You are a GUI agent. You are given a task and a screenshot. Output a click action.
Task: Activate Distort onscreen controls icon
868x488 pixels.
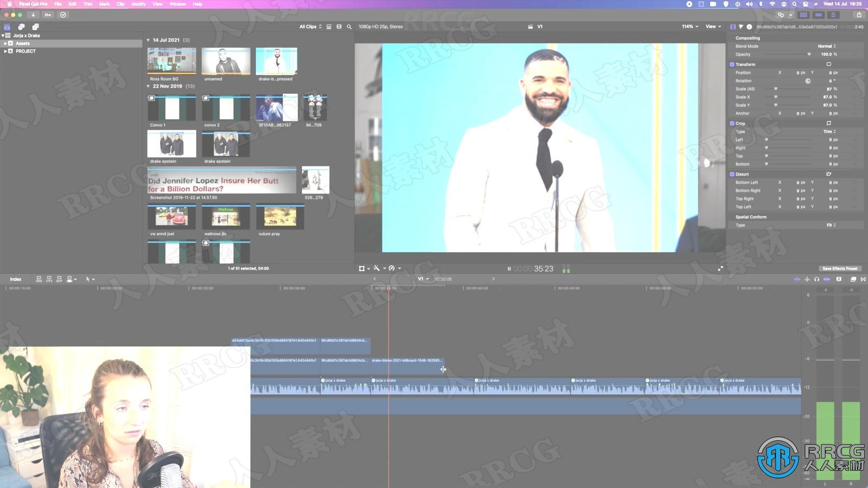point(828,175)
